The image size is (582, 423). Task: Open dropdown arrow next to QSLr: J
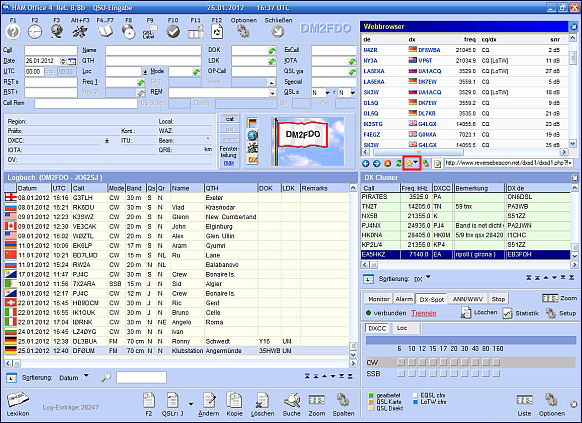click(191, 404)
